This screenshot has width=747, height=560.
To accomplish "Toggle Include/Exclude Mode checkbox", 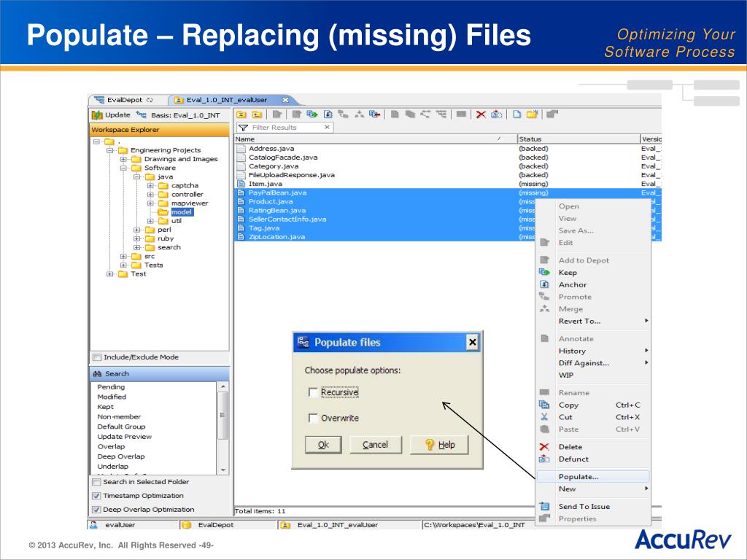I will click(97, 357).
